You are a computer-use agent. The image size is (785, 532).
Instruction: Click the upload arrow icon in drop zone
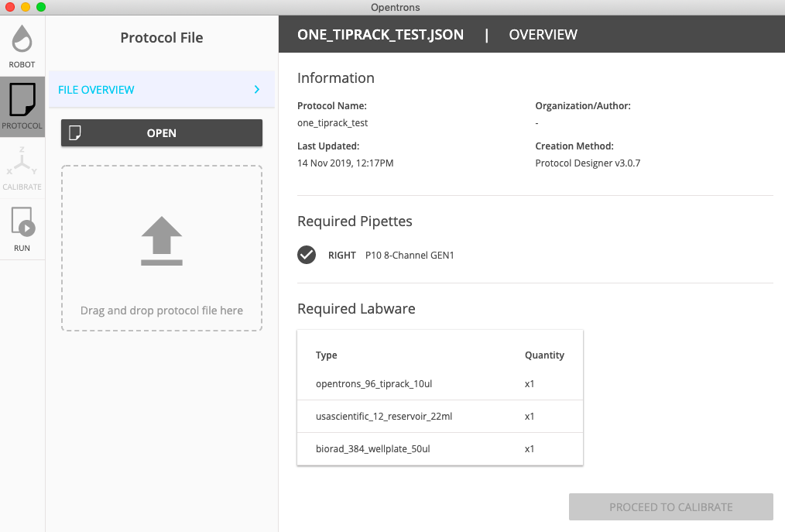coord(162,241)
